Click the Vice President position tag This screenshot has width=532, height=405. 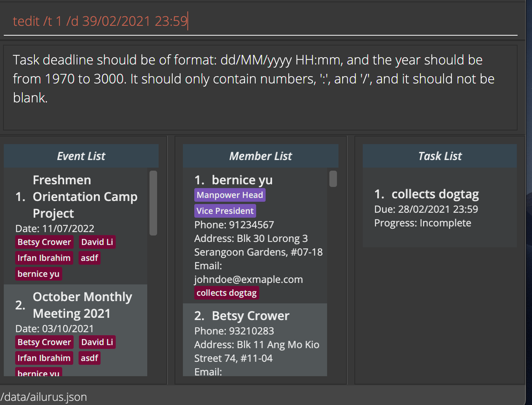tap(225, 211)
